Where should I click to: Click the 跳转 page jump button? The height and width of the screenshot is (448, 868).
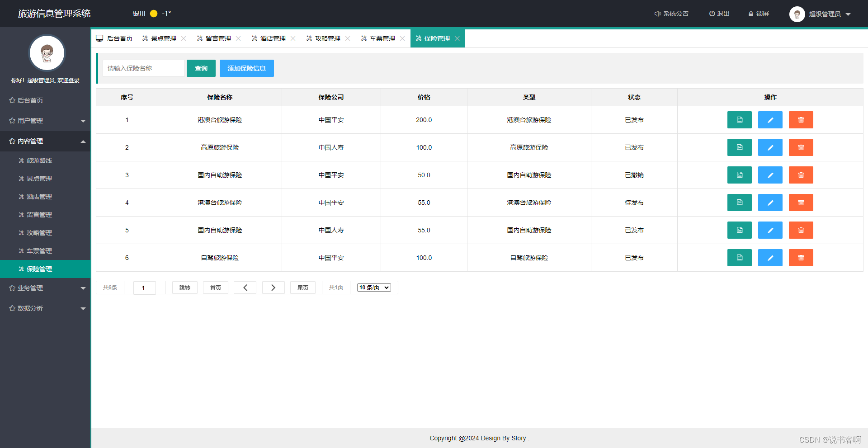[184, 288]
